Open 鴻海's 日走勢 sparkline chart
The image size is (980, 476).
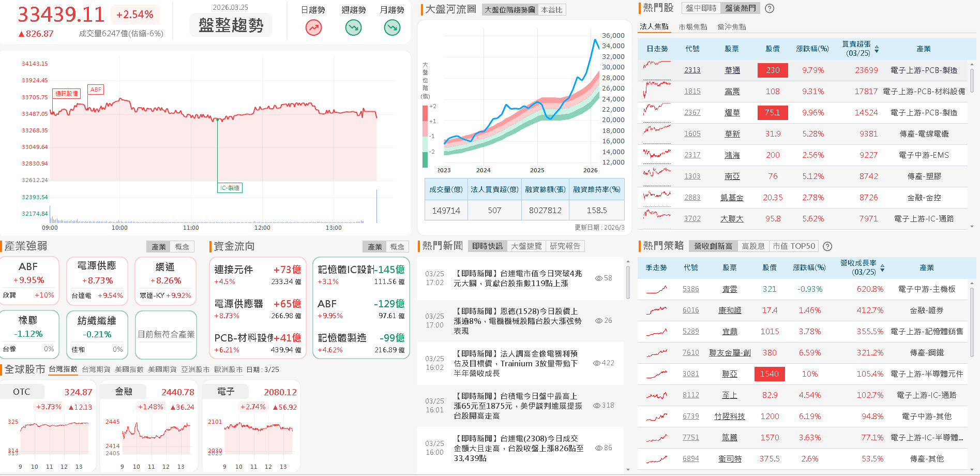click(x=656, y=155)
